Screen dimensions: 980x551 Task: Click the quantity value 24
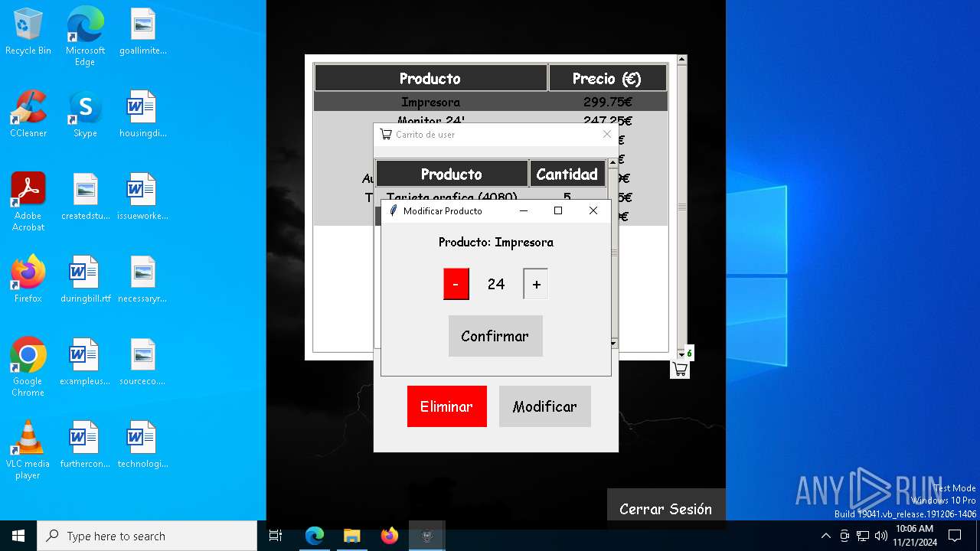496,284
